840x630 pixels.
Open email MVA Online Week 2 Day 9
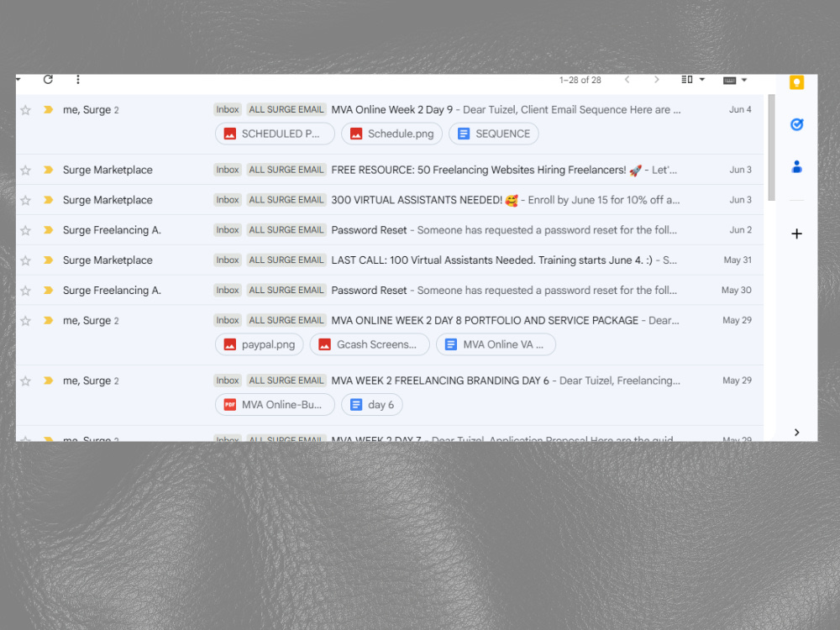[x=391, y=110]
